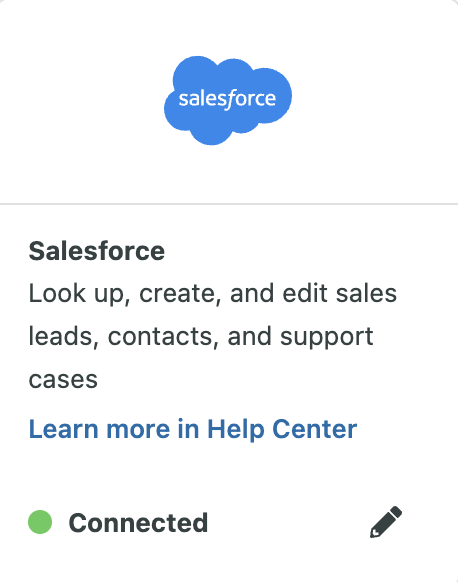
Task: Click the blue cloud image at the top of the card
Action: pyautogui.click(x=228, y=100)
